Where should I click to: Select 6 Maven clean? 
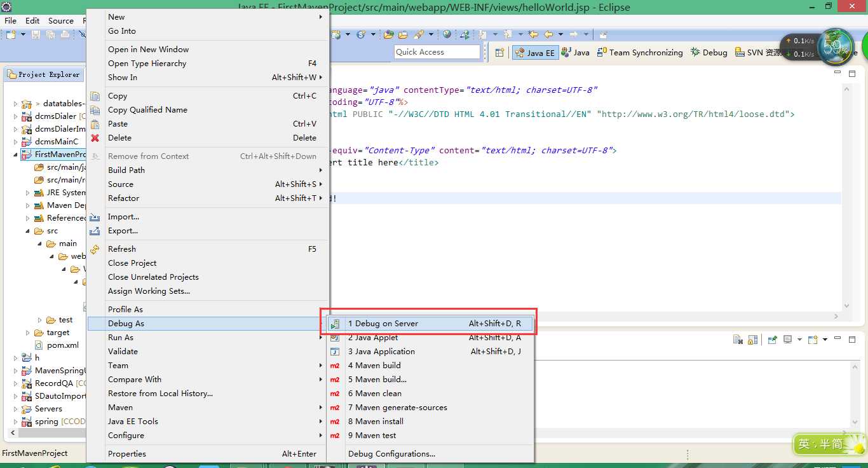point(430,394)
